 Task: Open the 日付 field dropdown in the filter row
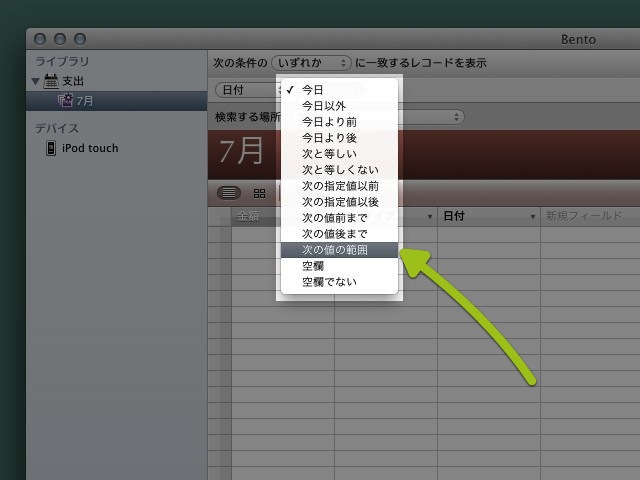247,90
